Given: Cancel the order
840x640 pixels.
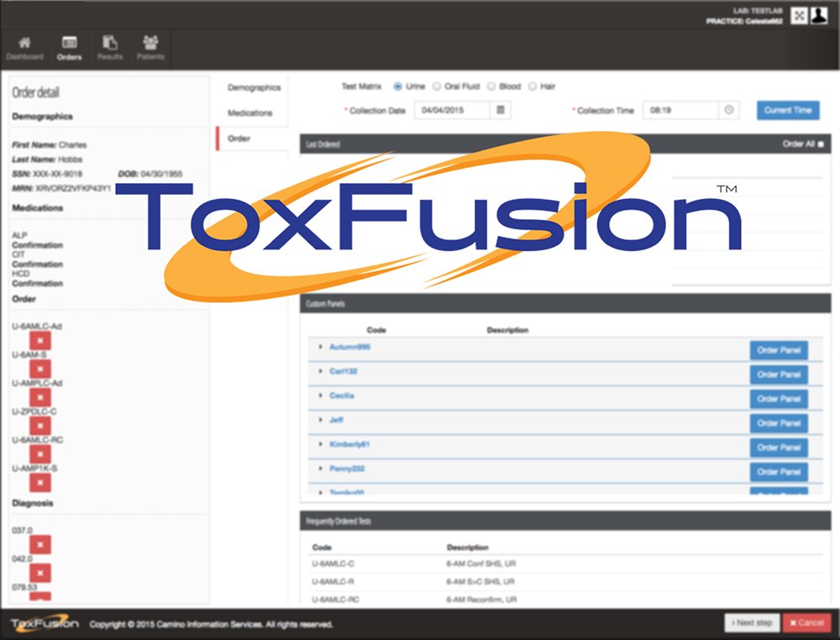Looking at the screenshot, I should (x=806, y=623).
